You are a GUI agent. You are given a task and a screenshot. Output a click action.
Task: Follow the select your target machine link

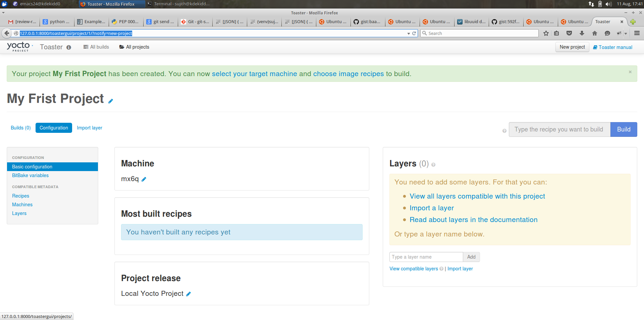coord(255,74)
